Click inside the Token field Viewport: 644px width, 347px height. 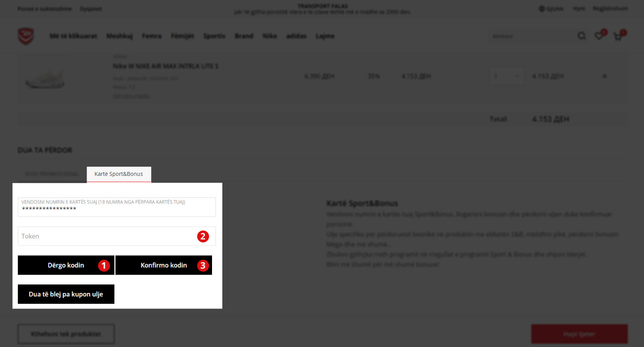coord(107,236)
